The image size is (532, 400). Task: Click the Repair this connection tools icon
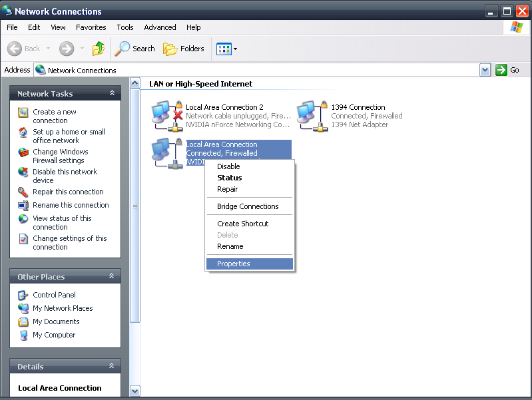[23, 192]
